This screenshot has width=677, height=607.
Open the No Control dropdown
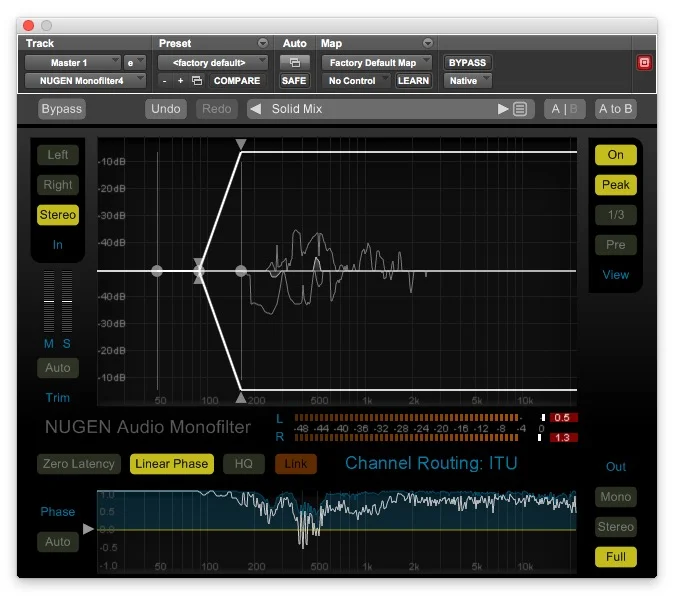click(356, 81)
